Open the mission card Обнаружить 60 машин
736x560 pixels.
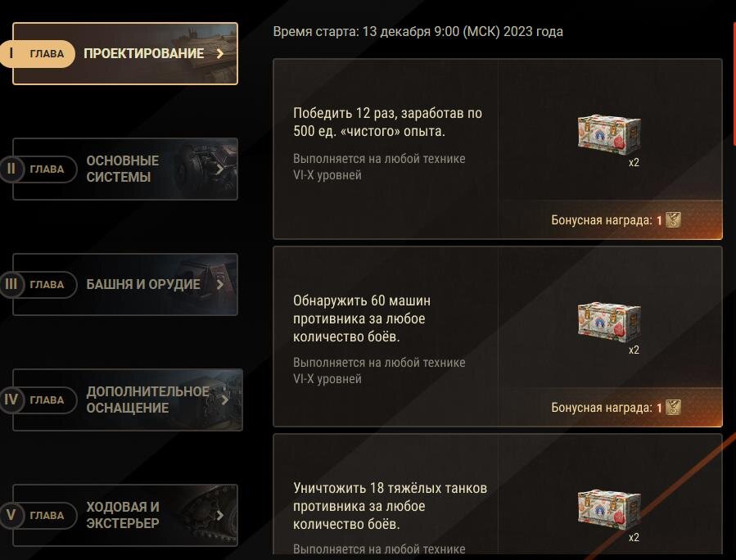tap(498, 336)
